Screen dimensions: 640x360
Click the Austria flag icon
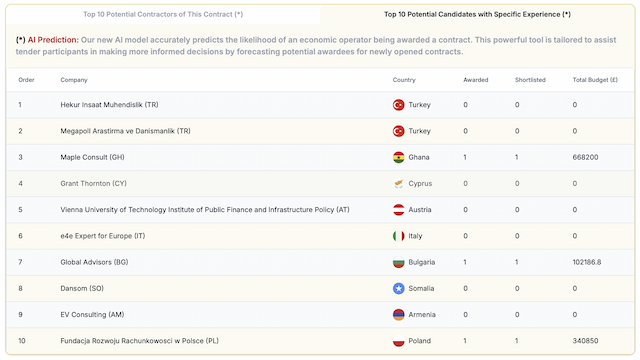coord(398,210)
